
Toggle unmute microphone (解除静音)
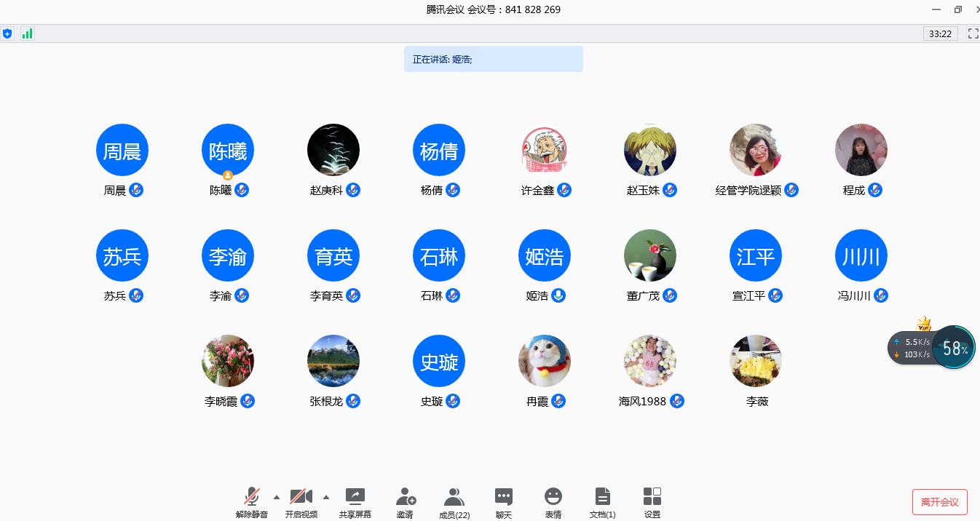tap(252, 497)
